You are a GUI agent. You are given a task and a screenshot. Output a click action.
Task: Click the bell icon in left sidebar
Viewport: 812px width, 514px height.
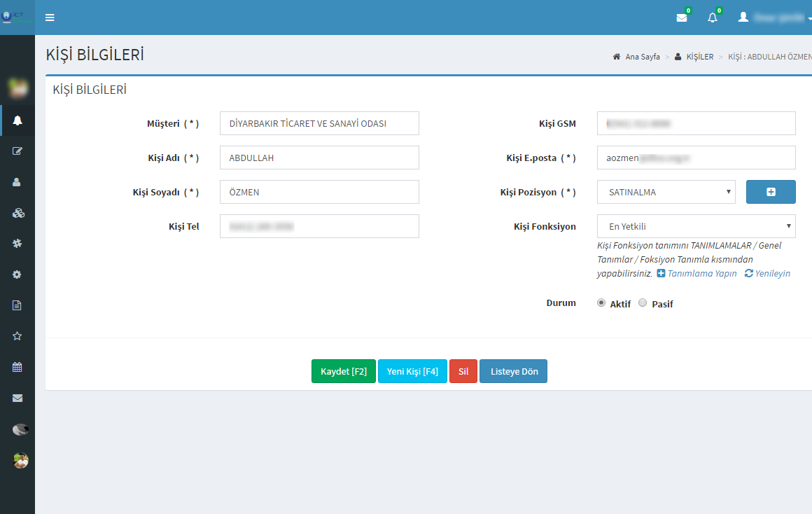[x=17, y=120]
